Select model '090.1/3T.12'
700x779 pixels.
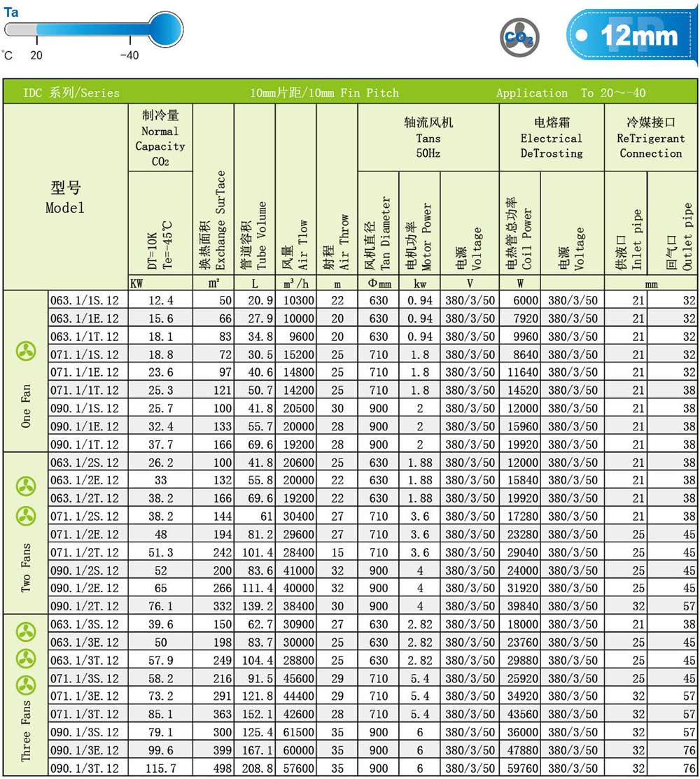(x=85, y=769)
